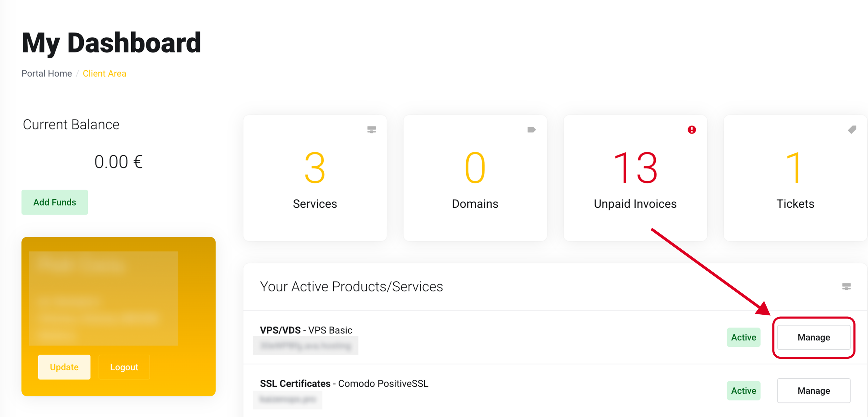Click the server icon on Services card
This screenshot has width=868, height=417.
coord(371,130)
